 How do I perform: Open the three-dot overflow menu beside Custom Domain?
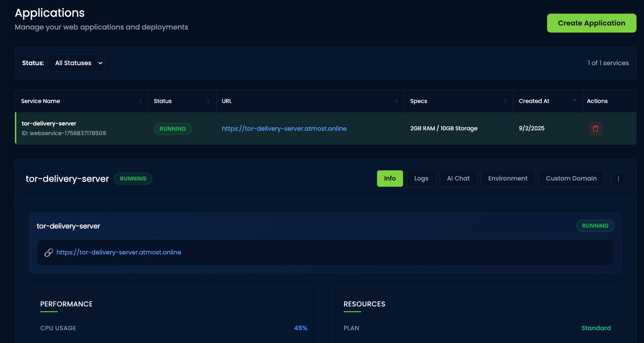[x=618, y=178]
